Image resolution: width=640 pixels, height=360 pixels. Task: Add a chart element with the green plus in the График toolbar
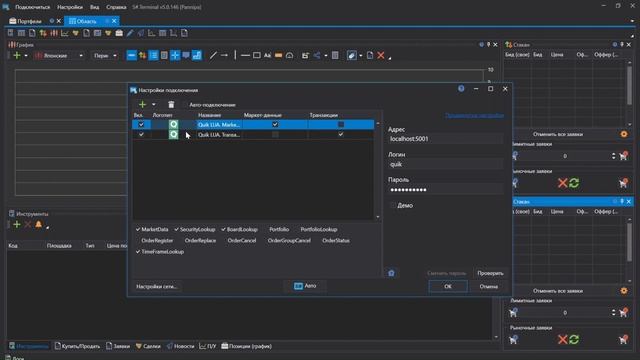pyautogui.click(x=17, y=55)
